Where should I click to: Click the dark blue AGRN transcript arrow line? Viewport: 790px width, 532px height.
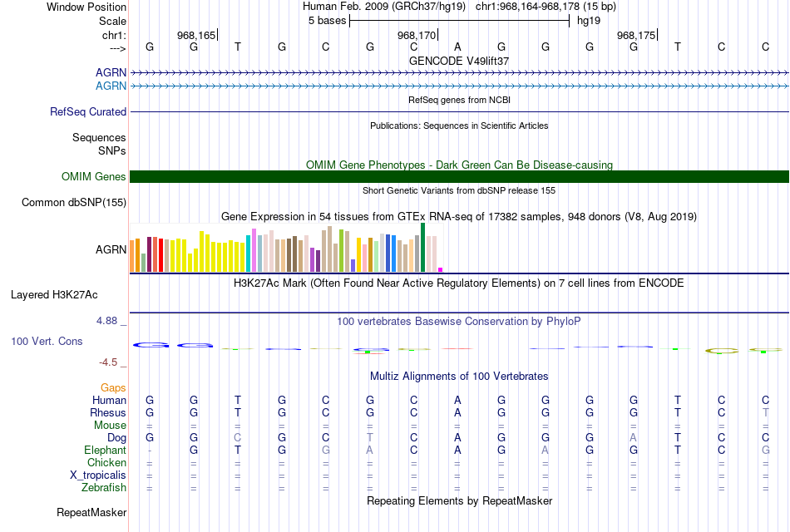pos(460,72)
